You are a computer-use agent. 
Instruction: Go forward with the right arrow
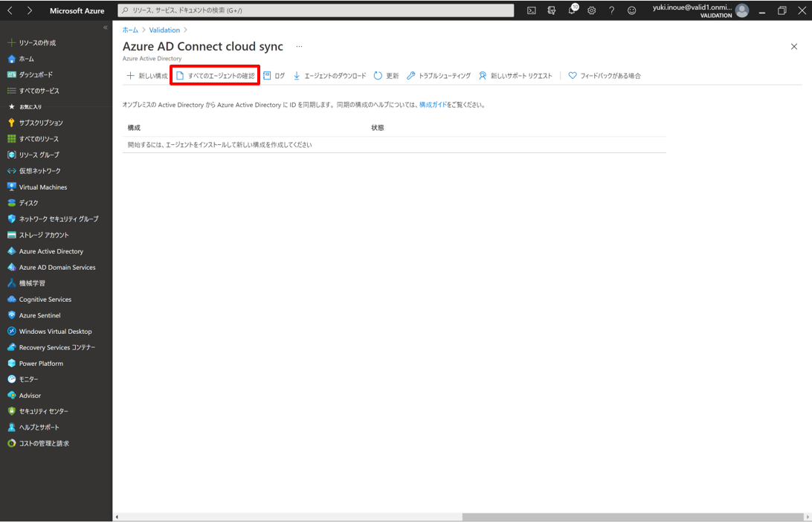[x=30, y=10]
